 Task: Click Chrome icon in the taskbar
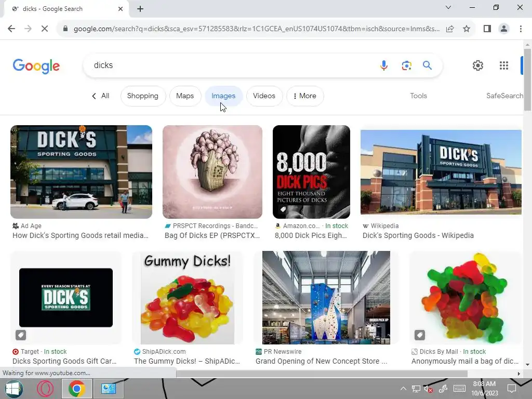[x=77, y=389]
